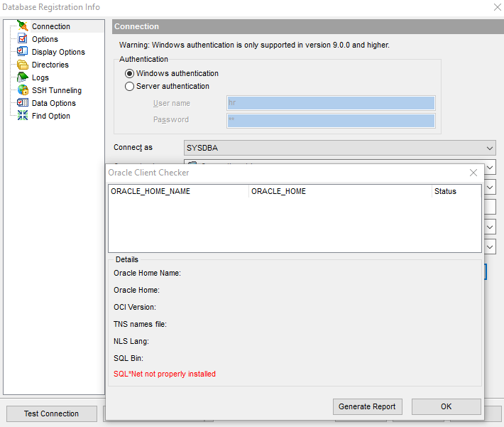The width and height of the screenshot is (504, 427).
Task: Click the Display Options icon
Action: point(23,51)
